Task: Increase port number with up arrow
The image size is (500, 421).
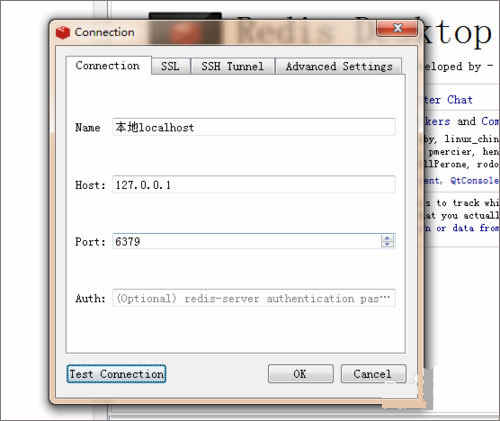Action: (387, 238)
